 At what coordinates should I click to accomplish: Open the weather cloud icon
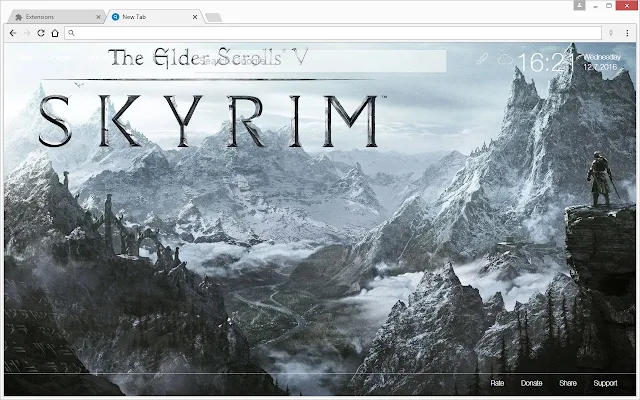point(505,60)
